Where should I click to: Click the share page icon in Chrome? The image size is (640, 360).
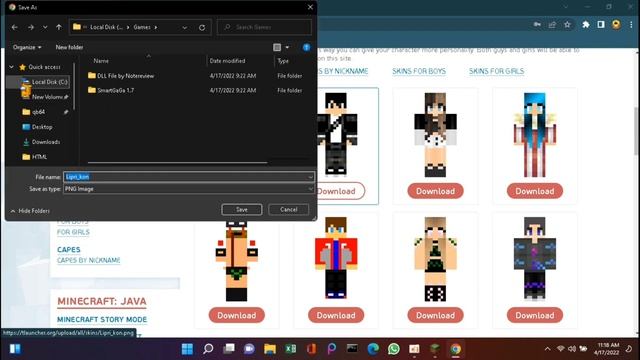[x=552, y=24]
